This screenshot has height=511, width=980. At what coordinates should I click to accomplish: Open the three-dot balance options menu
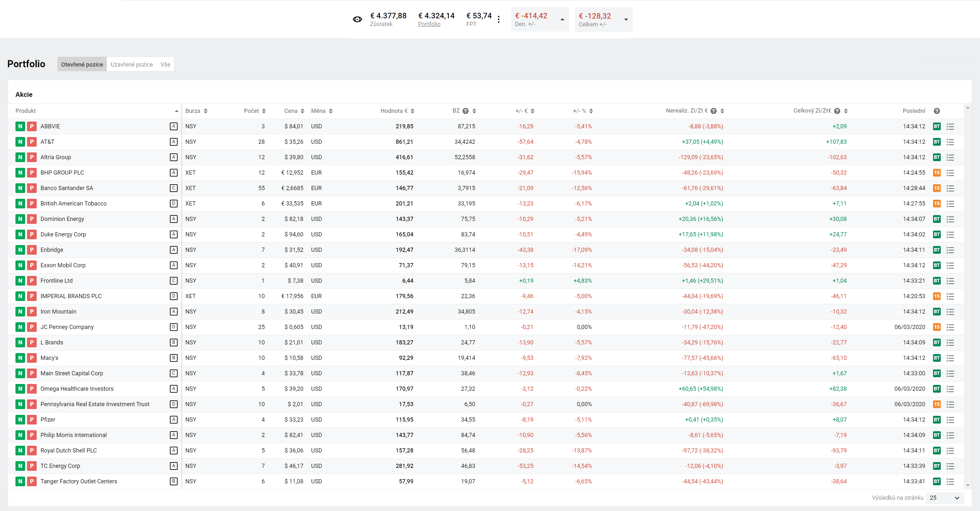[x=498, y=19]
